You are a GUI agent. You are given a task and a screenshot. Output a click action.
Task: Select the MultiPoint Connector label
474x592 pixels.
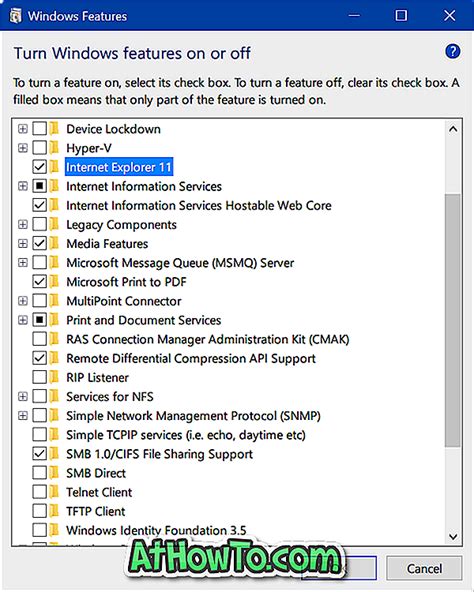pos(124,301)
